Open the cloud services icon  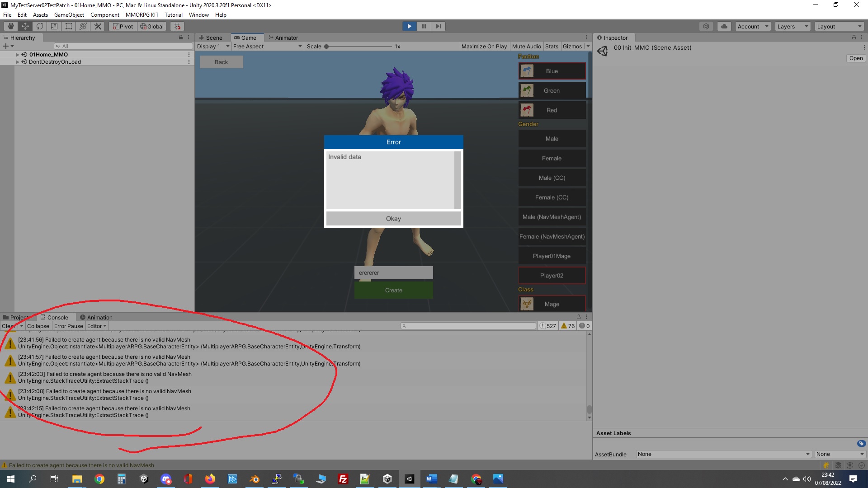(724, 26)
